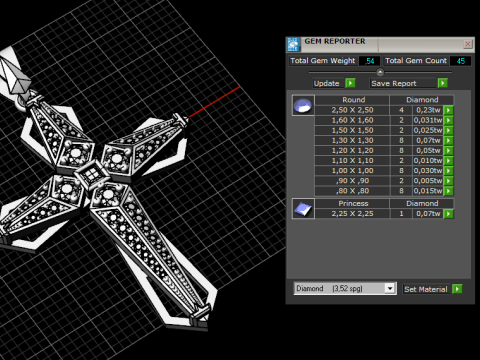Click the red axis line in viewport
Image resolution: width=480 pixels, height=360 pixels.
[x=214, y=102]
